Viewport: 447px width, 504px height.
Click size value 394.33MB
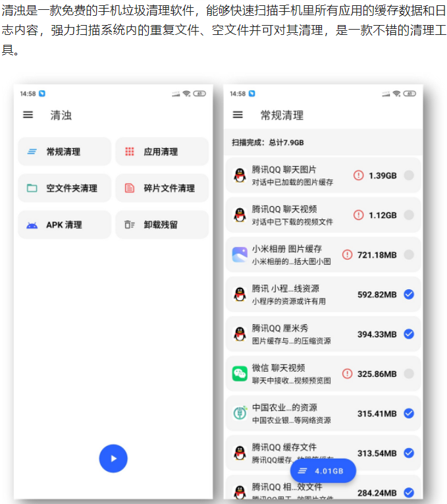pyautogui.click(x=377, y=334)
